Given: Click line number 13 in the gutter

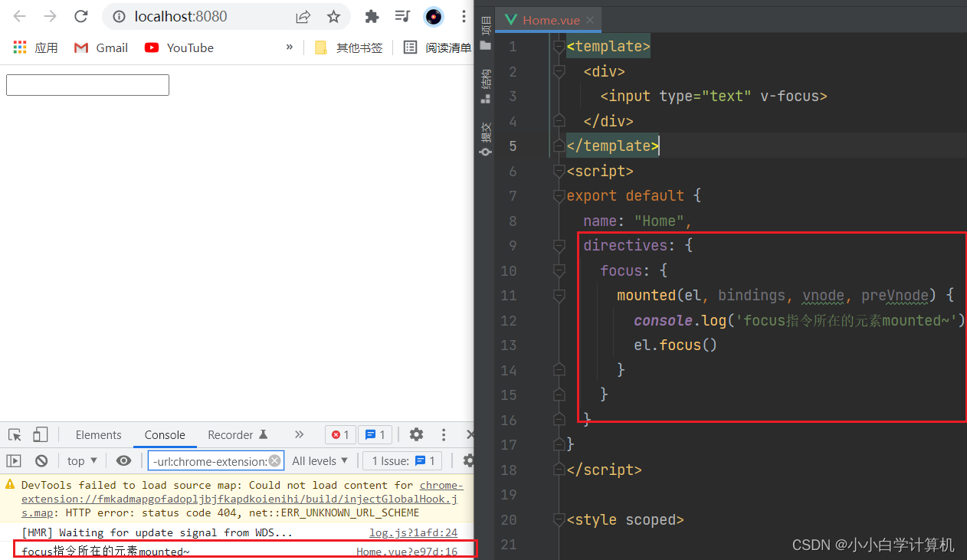Looking at the screenshot, I should (x=509, y=345).
